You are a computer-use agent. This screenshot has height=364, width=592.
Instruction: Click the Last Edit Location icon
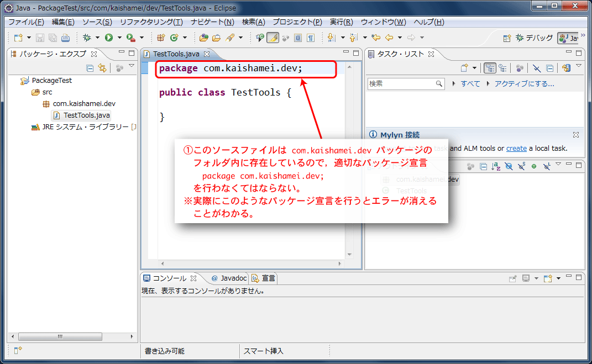pyautogui.click(x=376, y=38)
